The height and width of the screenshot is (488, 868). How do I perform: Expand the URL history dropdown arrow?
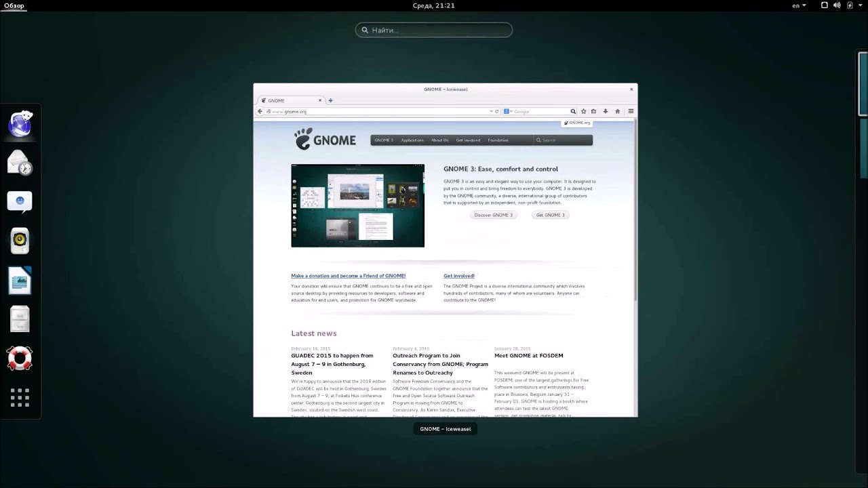pyautogui.click(x=491, y=111)
